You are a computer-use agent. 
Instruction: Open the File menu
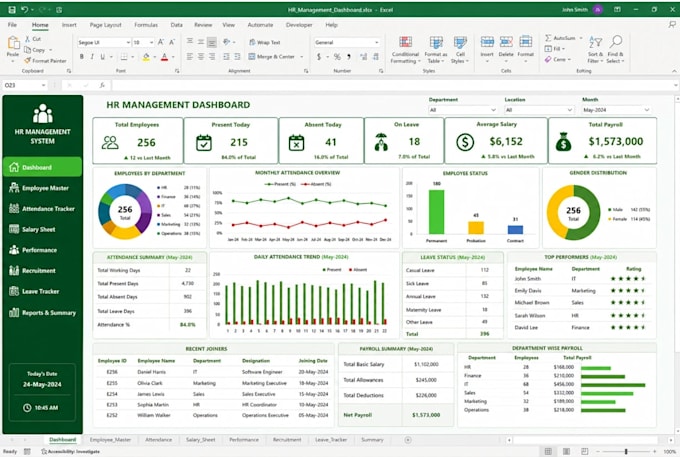pos(12,25)
